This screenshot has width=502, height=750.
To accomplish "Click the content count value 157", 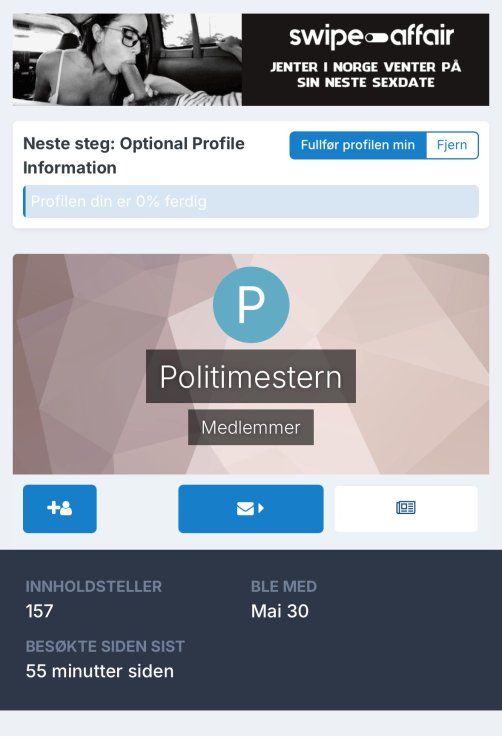I will (x=39, y=611).
